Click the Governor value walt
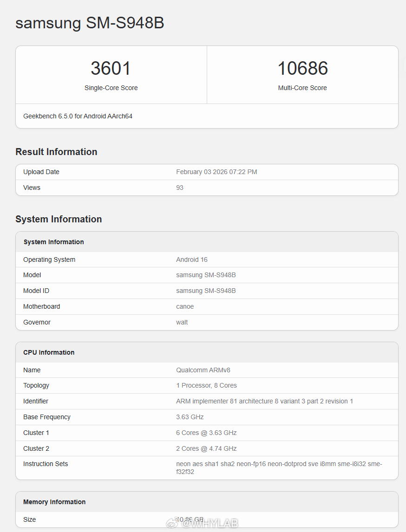This screenshot has height=532, width=406. [x=182, y=322]
